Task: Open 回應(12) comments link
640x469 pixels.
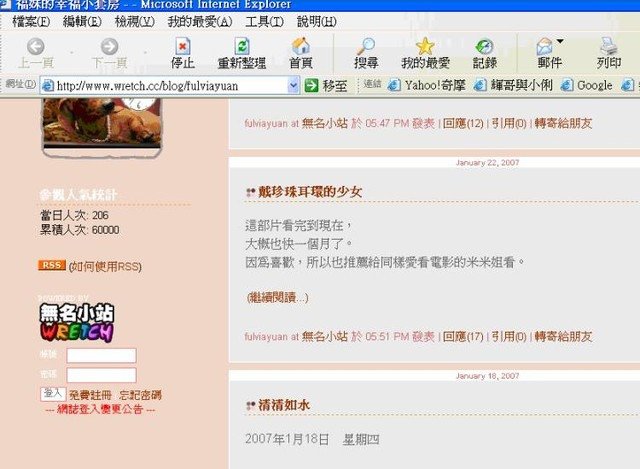Action: coord(463,123)
